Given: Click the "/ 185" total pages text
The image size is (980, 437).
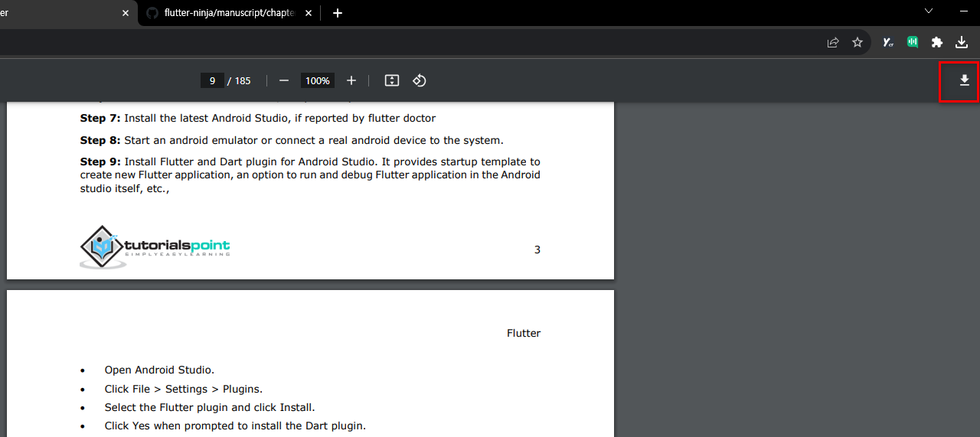Looking at the screenshot, I should tap(240, 80).
